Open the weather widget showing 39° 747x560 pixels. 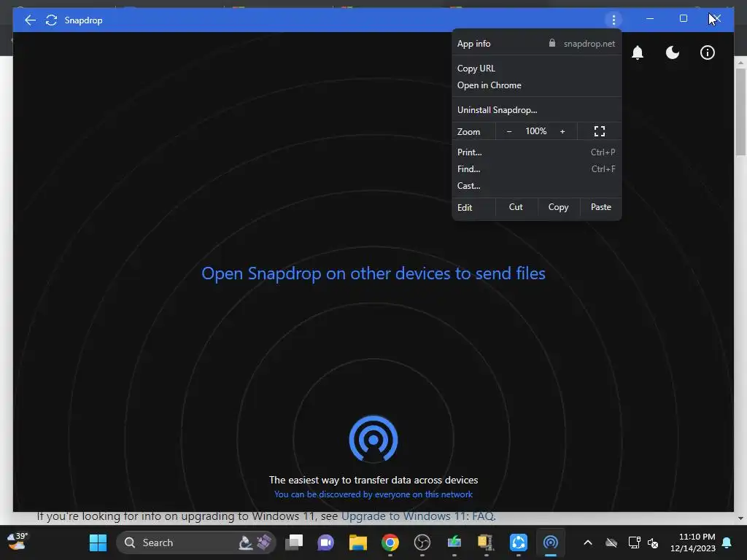18,542
